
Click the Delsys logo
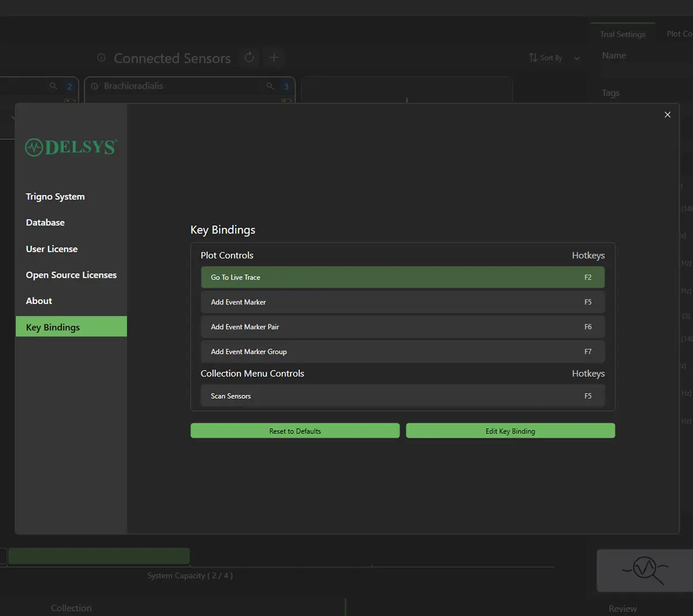[71, 147]
